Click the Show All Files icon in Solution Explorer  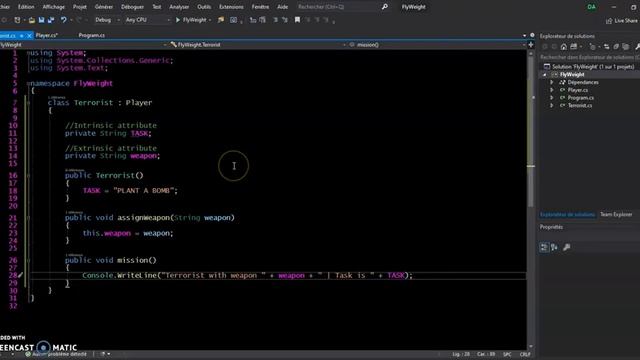(626, 47)
